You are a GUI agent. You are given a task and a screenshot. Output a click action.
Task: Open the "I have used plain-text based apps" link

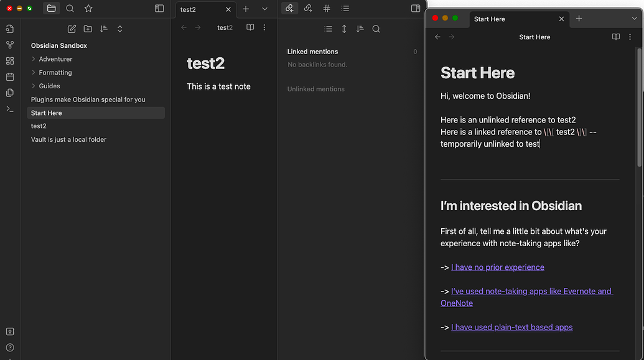click(511, 327)
